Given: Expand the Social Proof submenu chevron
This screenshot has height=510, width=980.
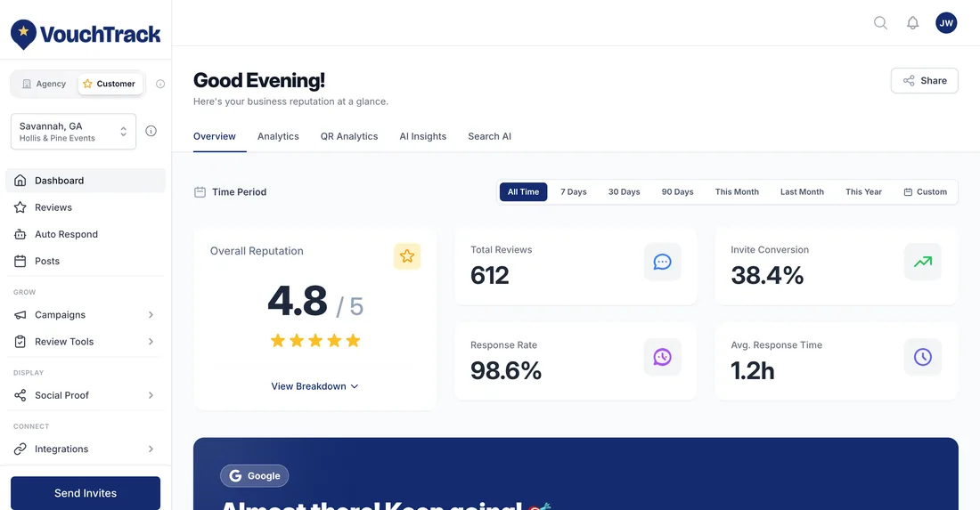Looking at the screenshot, I should click(x=151, y=395).
